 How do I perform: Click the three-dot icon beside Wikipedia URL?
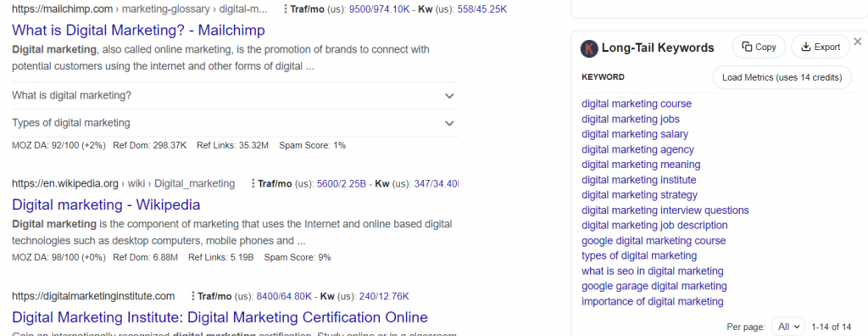253,183
